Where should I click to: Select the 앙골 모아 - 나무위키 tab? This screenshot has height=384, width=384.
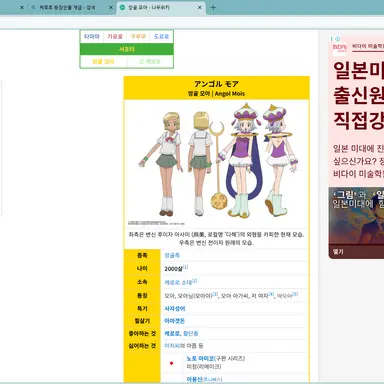pyautogui.click(x=160, y=7)
